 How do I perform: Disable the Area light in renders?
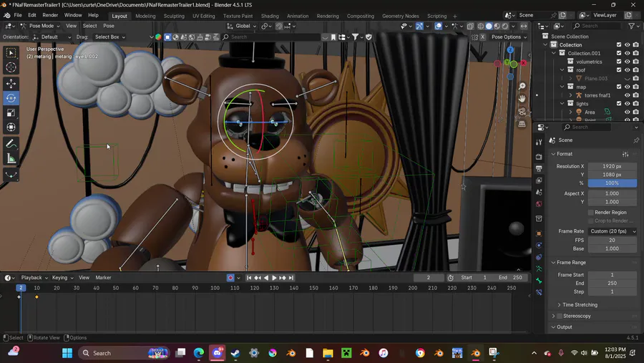(x=636, y=112)
